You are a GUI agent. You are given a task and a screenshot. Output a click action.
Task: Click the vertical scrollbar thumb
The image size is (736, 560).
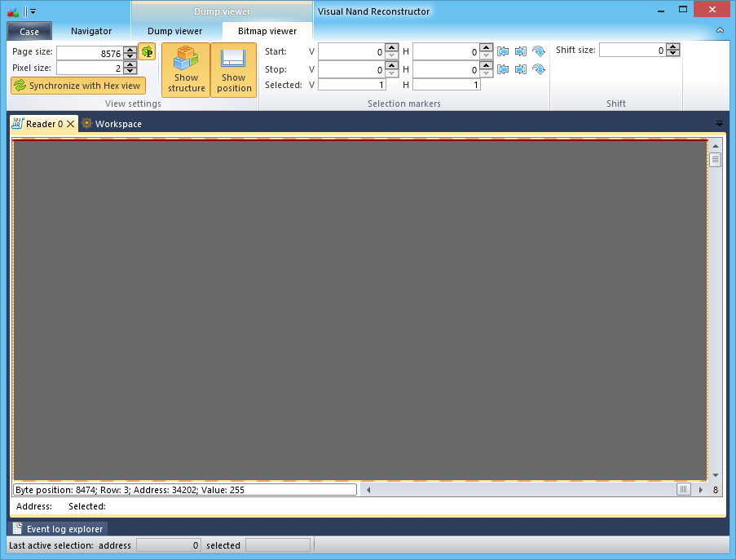point(715,160)
